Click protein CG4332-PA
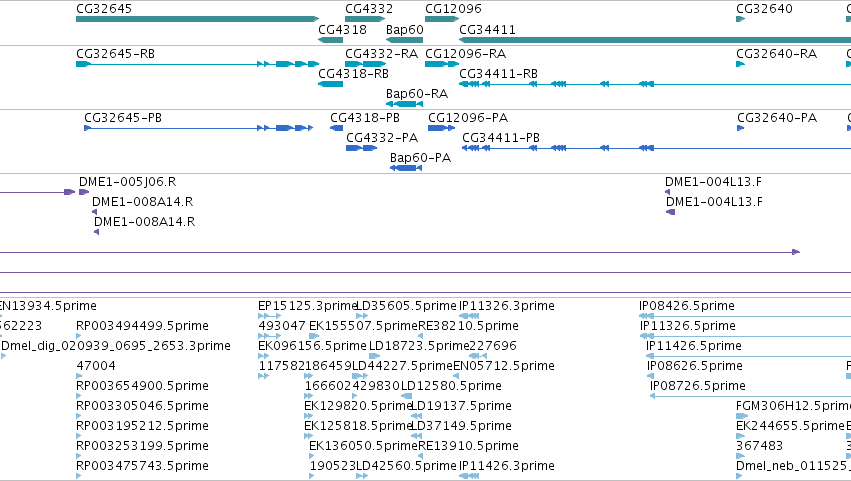This screenshot has height=481, width=851. (x=361, y=148)
